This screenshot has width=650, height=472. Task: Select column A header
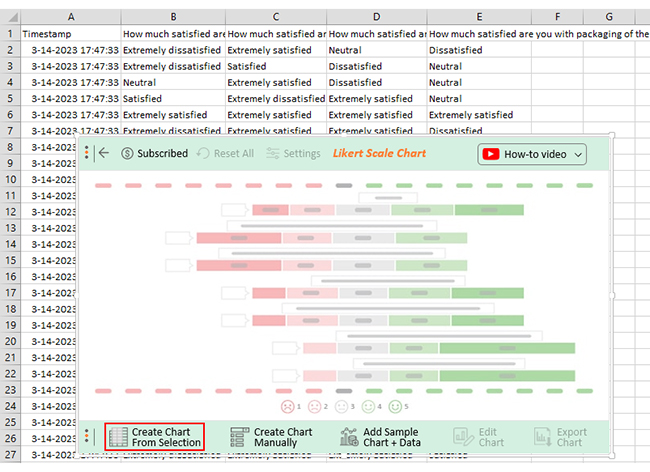point(71,17)
